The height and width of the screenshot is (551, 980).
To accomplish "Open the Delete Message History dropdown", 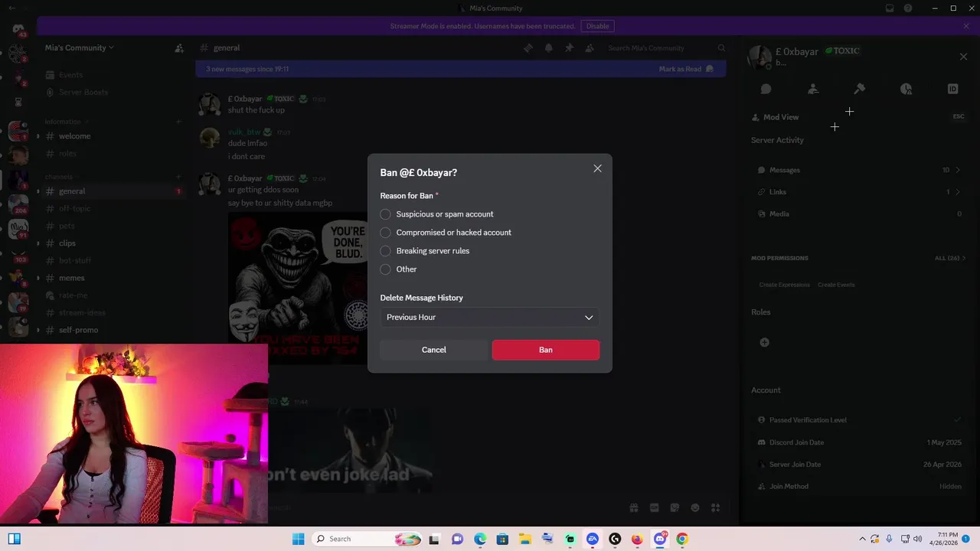I will pyautogui.click(x=490, y=317).
